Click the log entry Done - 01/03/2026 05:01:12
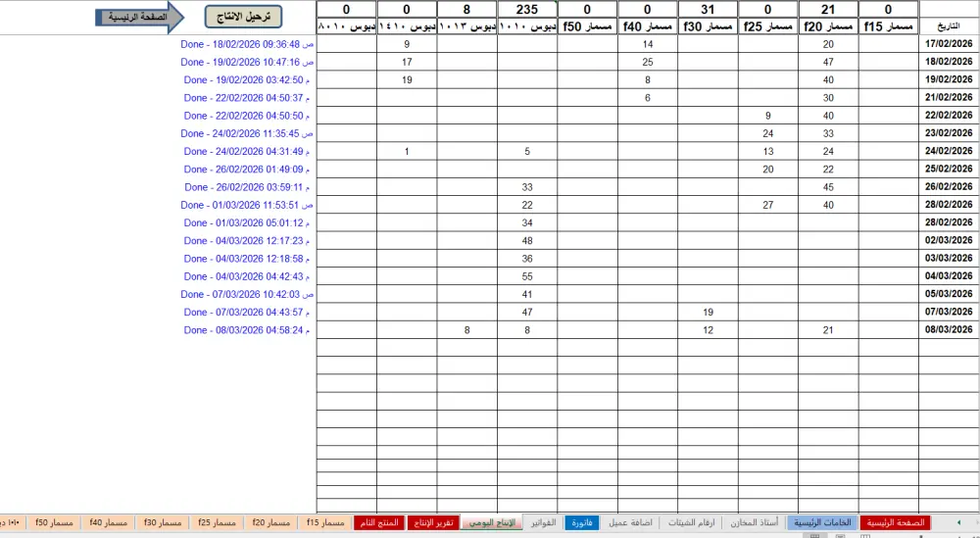This screenshot has height=538, width=980. pos(247,222)
